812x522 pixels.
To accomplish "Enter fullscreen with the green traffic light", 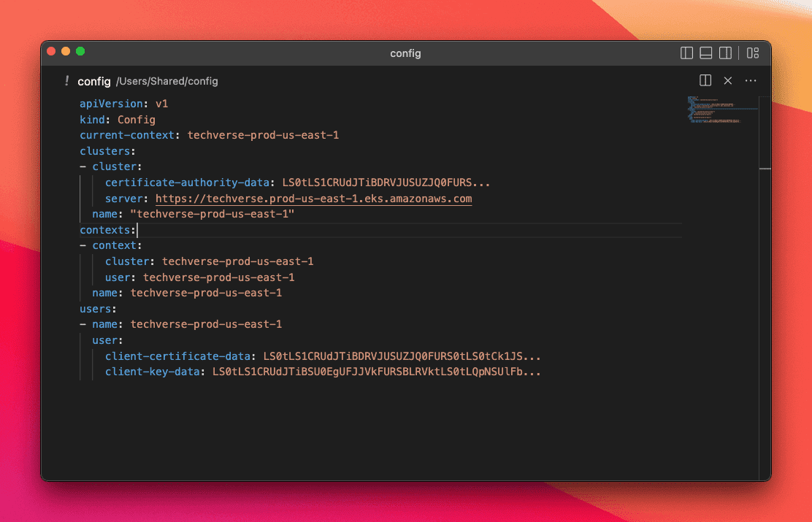I will click(80, 52).
